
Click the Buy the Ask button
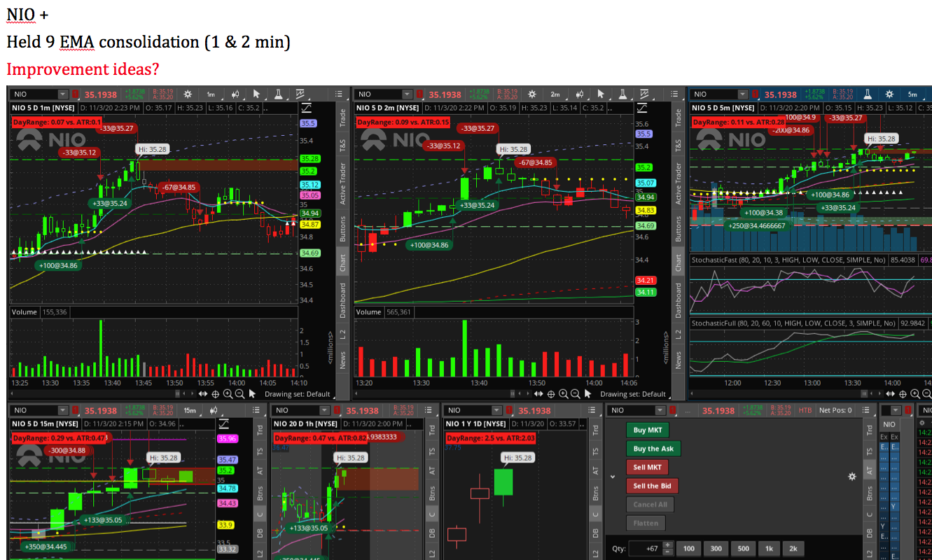click(653, 449)
